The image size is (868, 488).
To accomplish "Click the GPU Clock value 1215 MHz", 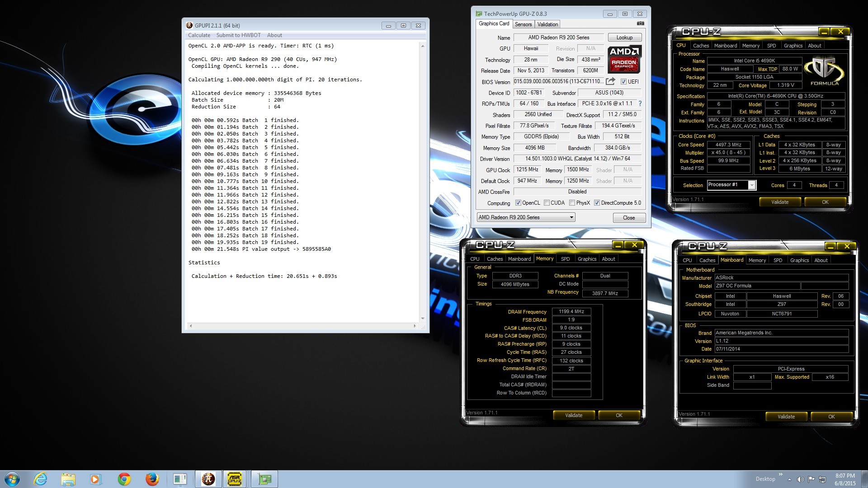I will pyautogui.click(x=527, y=169).
